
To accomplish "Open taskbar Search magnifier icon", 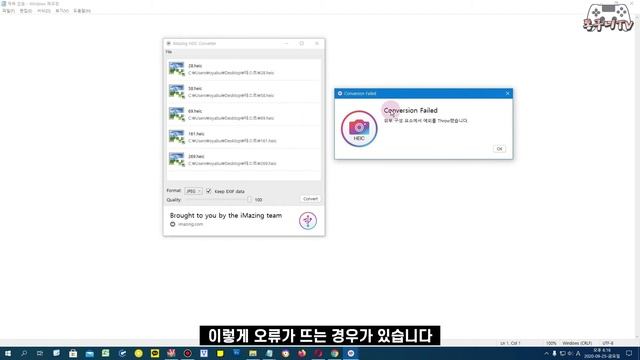I will coord(24,353).
